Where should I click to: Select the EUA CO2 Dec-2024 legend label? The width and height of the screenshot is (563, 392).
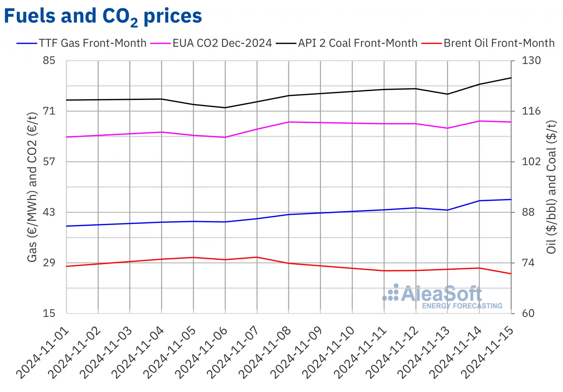(222, 43)
